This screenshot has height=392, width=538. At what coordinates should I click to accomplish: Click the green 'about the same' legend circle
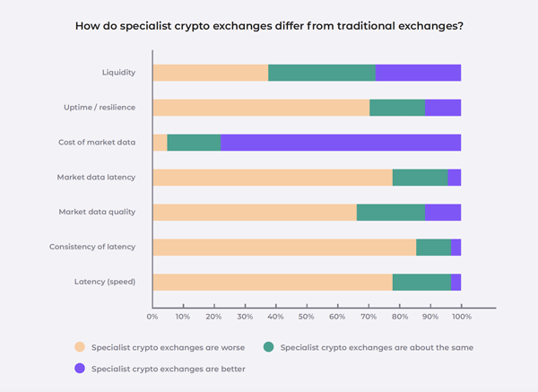[267, 347]
